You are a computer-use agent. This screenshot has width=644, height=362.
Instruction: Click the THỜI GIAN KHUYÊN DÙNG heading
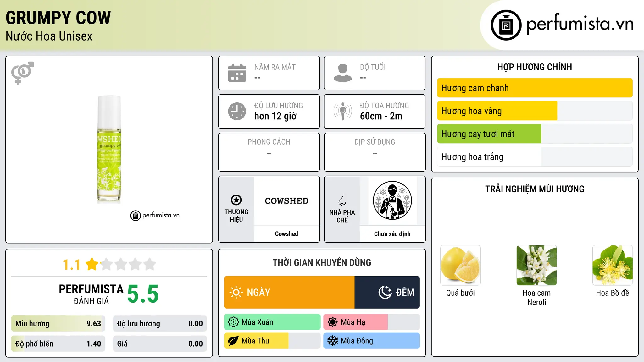coord(322,263)
